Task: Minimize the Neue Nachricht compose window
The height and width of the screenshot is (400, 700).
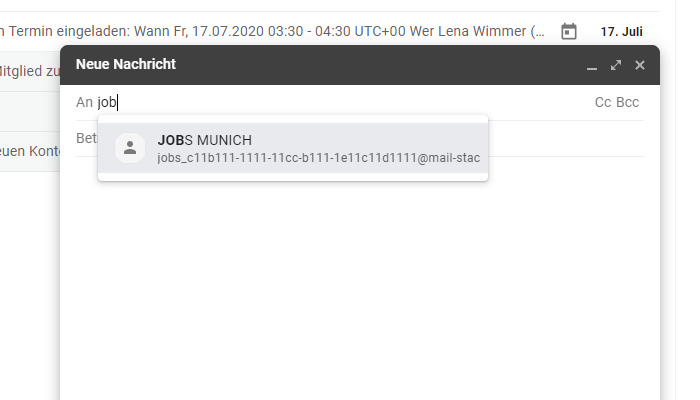Action: coord(592,66)
